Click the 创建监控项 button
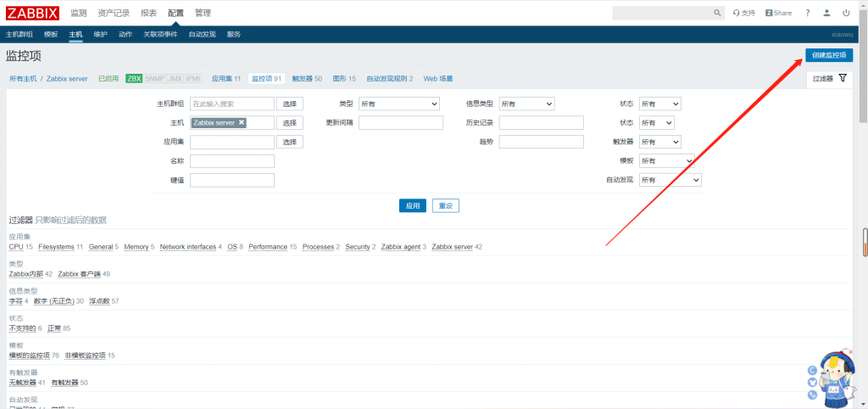Screen dimensions: 868x409 click(829, 55)
